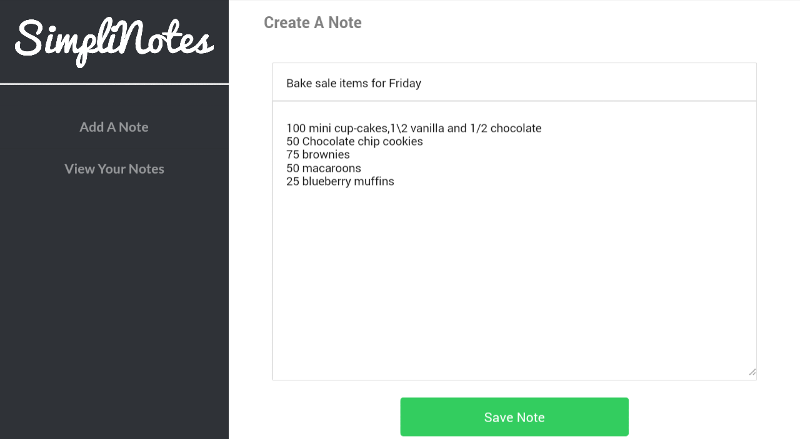Click the word Friday in the title
800x439 pixels.
[405, 83]
